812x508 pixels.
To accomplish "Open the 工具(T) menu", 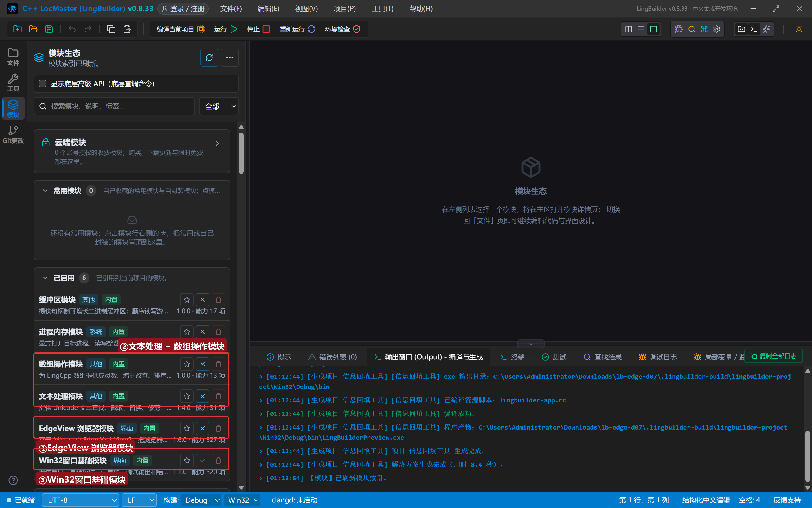I will pyautogui.click(x=383, y=9).
